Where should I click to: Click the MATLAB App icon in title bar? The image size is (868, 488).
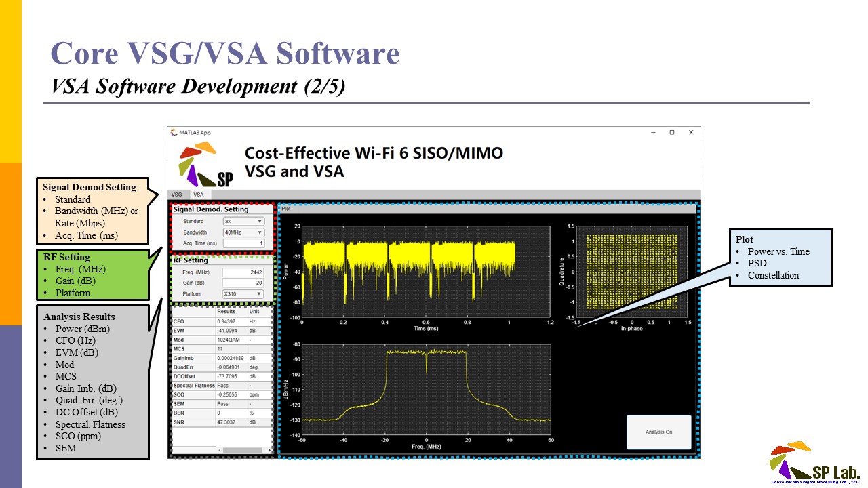(174, 132)
